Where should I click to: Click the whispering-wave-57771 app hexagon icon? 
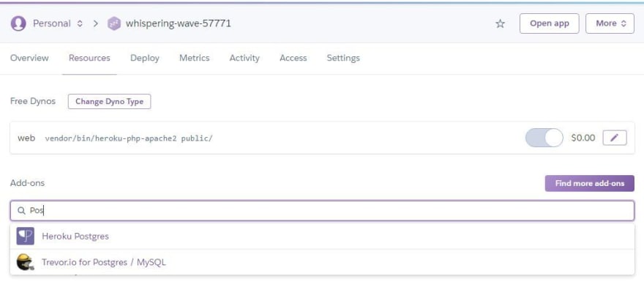tap(113, 23)
